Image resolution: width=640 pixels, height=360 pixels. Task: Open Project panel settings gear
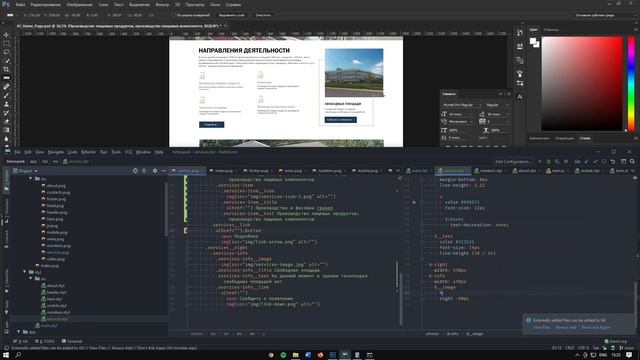(x=155, y=171)
